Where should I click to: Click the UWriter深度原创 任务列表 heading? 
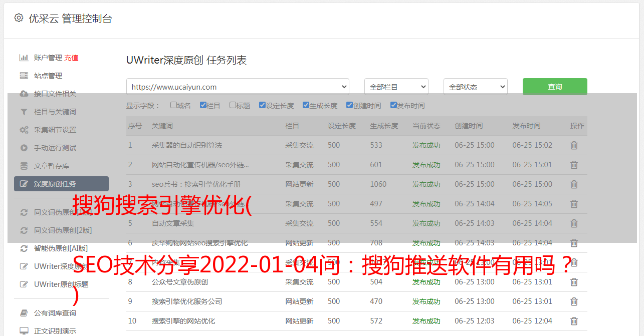click(186, 60)
